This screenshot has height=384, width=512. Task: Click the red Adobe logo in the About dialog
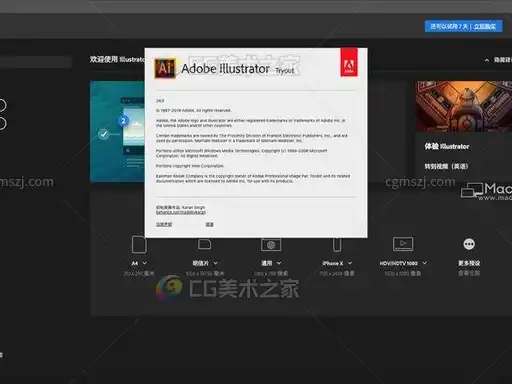[x=349, y=62]
